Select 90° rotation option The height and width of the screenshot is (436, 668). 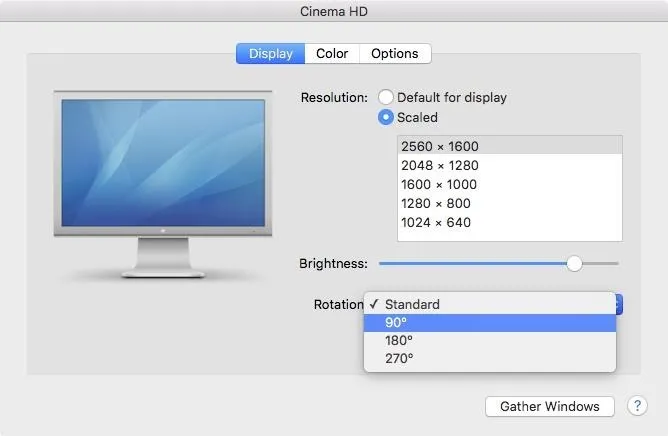pyautogui.click(x=490, y=323)
